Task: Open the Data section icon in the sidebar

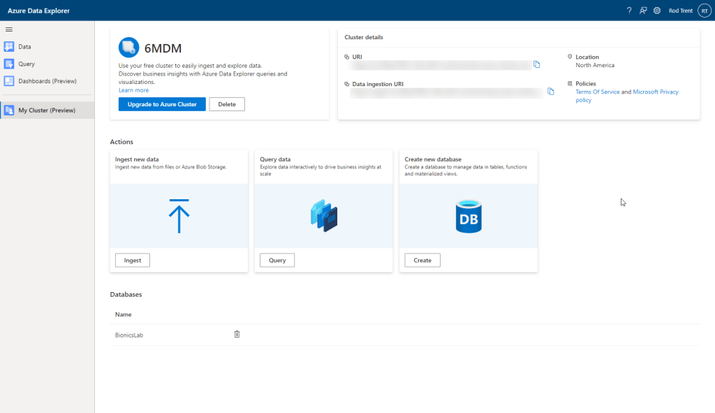Action: [x=9, y=46]
